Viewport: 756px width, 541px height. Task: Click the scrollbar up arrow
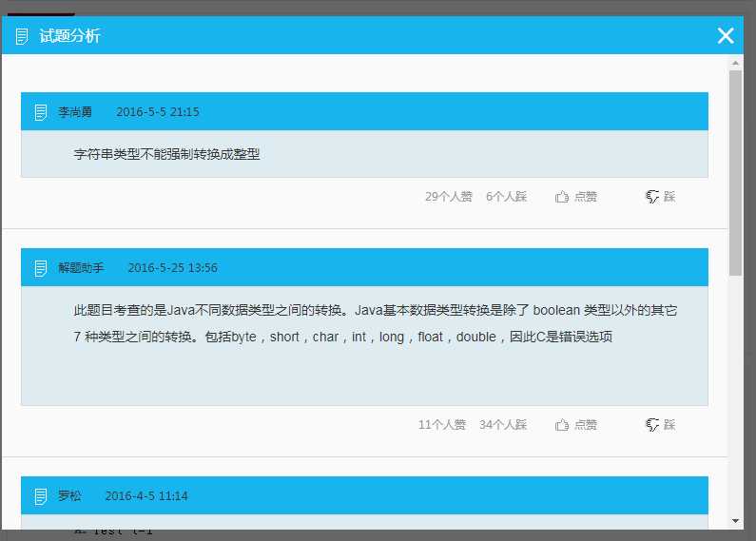[x=735, y=63]
